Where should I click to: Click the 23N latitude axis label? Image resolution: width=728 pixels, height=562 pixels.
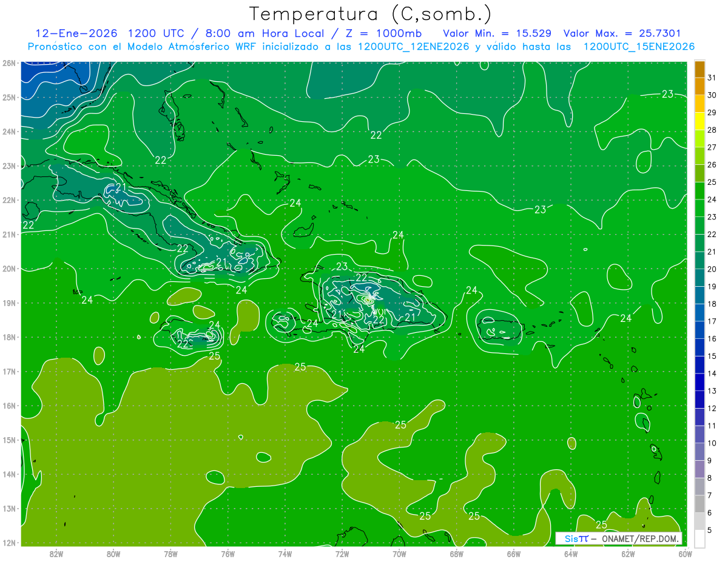pyautogui.click(x=9, y=166)
